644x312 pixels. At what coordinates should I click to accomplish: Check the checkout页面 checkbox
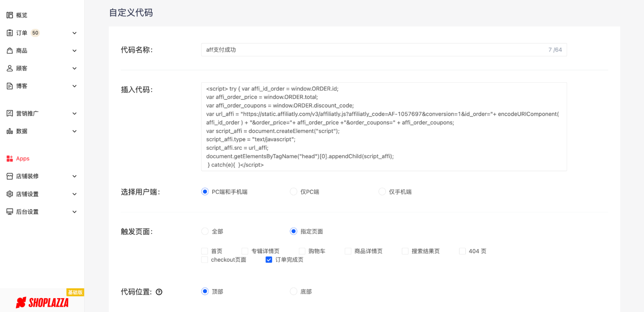(x=205, y=260)
